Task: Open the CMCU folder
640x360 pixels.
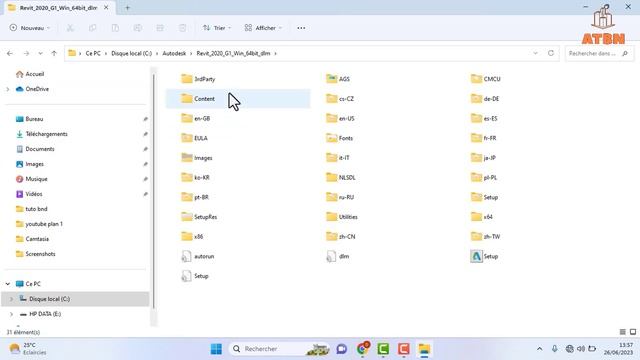Action: point(486,79)
